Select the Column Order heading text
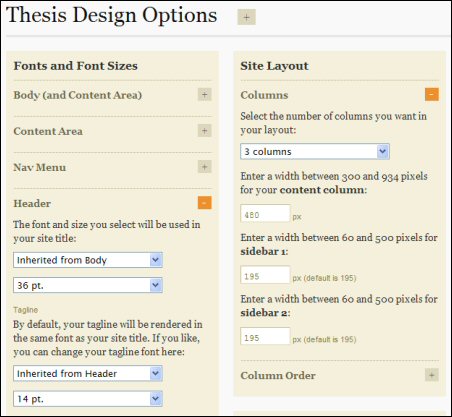 [x=278, y=376]
